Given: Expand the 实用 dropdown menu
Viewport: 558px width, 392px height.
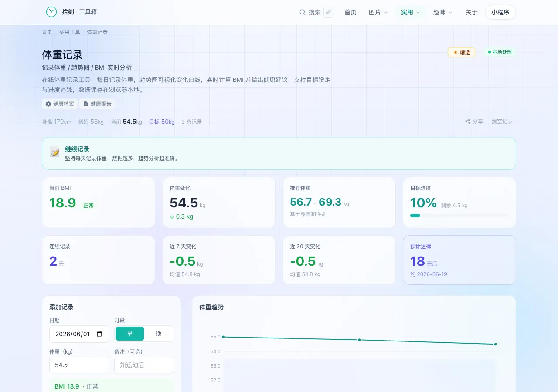Looking at the screenshot, I should (x=411, y=12).
